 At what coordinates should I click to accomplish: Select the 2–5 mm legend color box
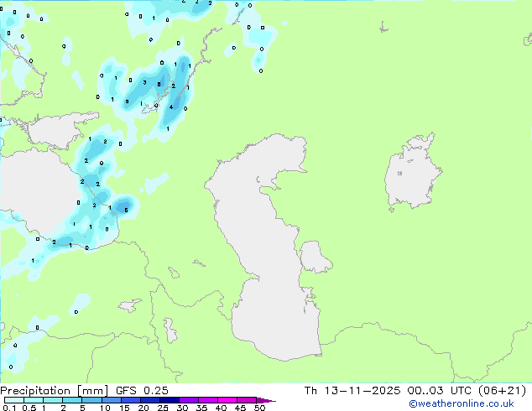point(72,400)
